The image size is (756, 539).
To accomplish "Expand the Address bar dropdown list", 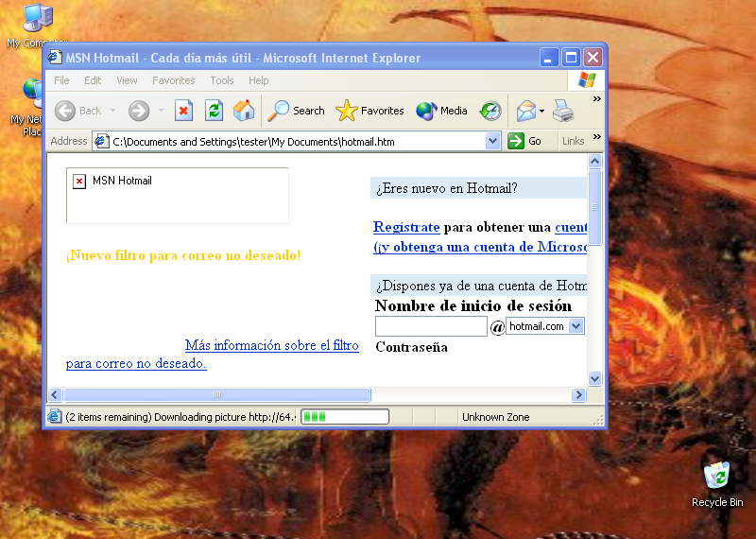I will point(492,142).
